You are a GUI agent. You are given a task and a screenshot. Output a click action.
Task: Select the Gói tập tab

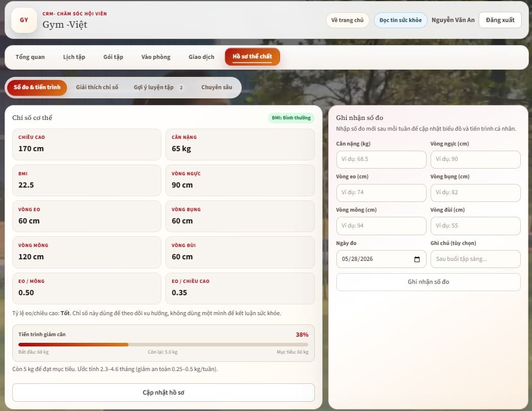coord(113,57)
